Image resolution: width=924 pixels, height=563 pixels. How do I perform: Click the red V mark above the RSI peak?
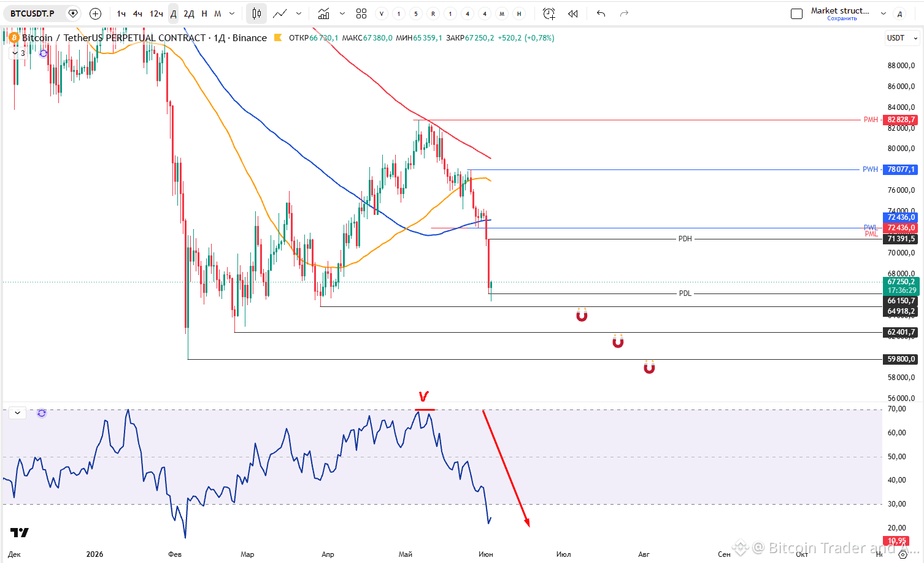[423, 397]
